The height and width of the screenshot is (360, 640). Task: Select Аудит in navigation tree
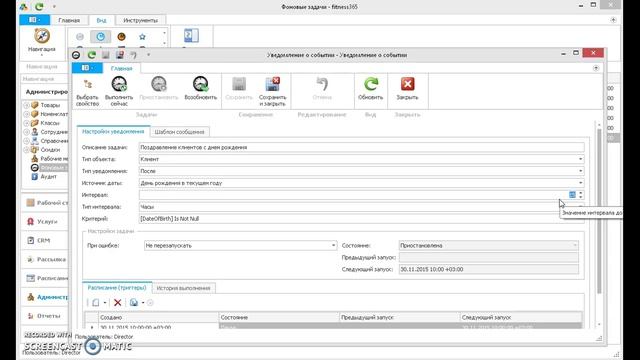coord(49,176)
